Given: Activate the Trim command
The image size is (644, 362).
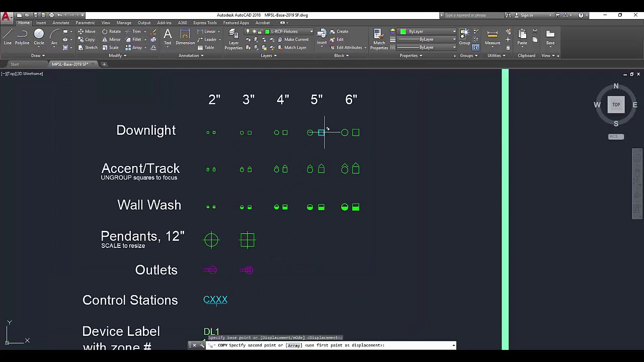Looking at the screenshot, I should 133,31.
